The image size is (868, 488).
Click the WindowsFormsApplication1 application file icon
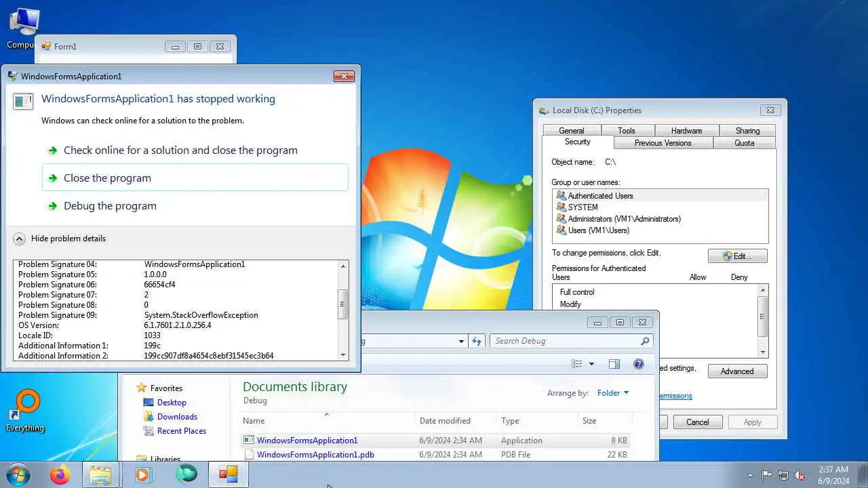(249, 441)
